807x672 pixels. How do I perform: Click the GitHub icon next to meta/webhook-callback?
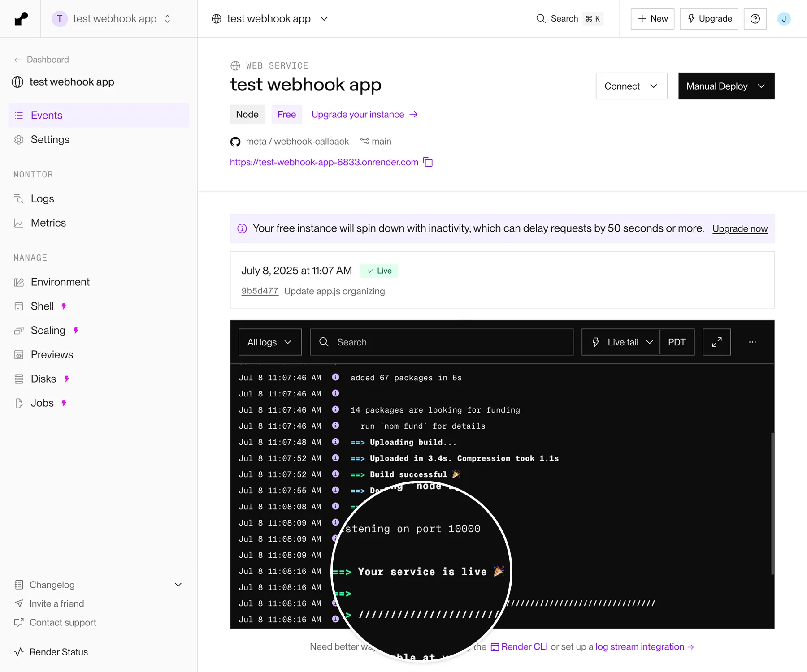[x=235, y=142]
